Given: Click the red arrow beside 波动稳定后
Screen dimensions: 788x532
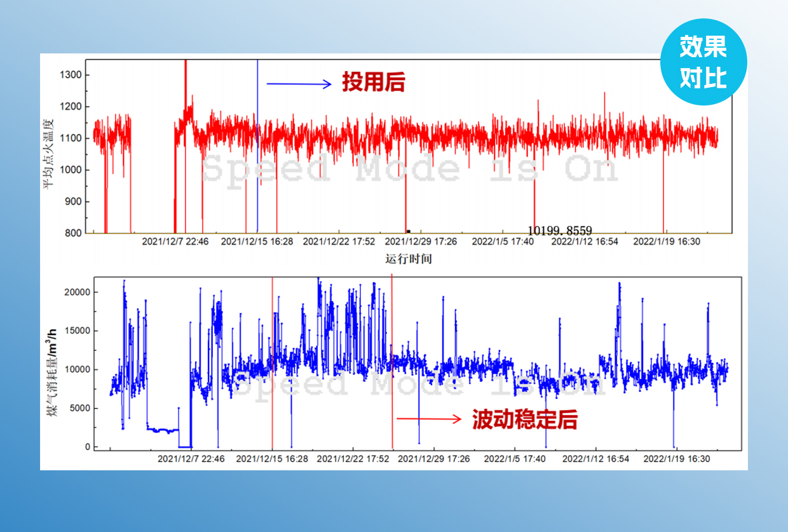Looking at the screenshot, I should (x=429, y=418).
